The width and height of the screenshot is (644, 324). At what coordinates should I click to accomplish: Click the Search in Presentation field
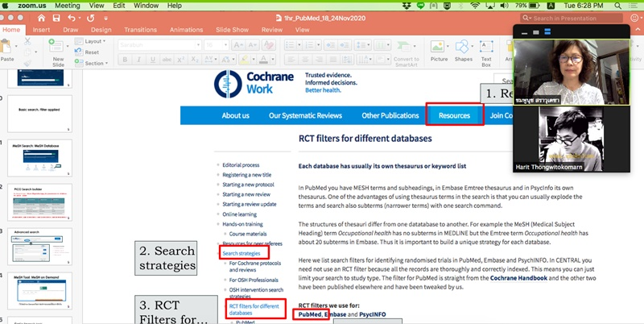(572, 18)
